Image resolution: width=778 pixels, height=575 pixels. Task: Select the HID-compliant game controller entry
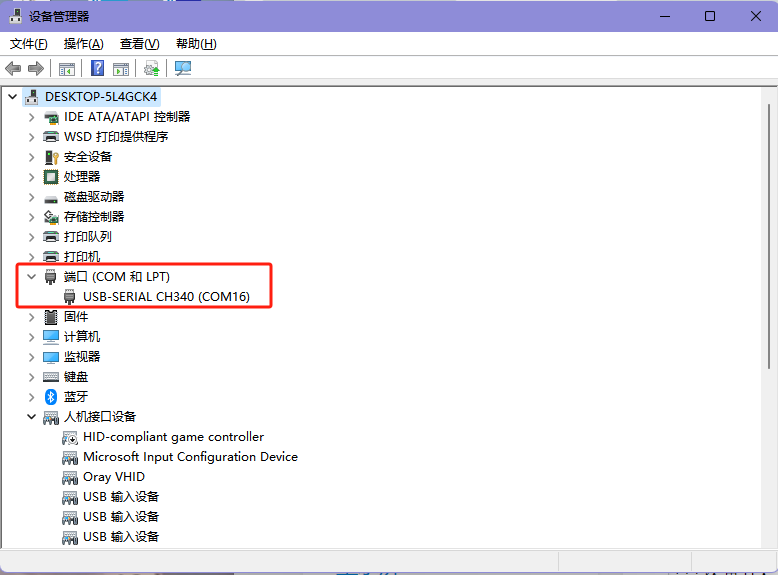click(x=174, y=437)
